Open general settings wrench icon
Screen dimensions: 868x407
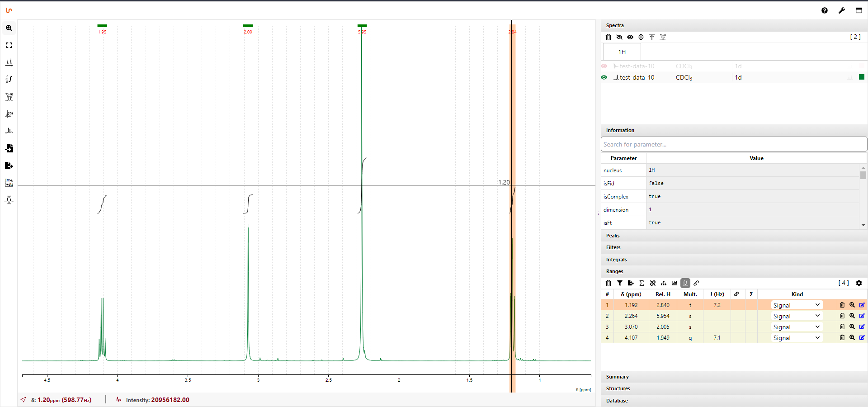pos(842,10)
